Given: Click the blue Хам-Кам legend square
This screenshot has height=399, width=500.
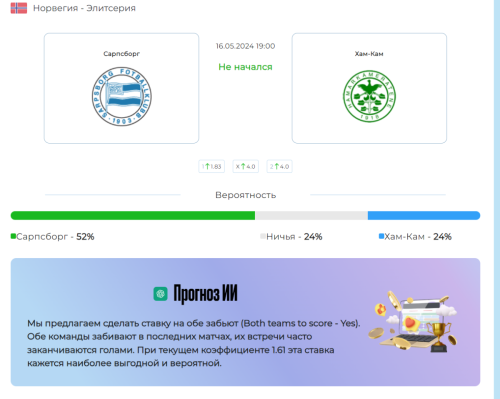Looking at the screenshot, I should (x=382, y=236).
